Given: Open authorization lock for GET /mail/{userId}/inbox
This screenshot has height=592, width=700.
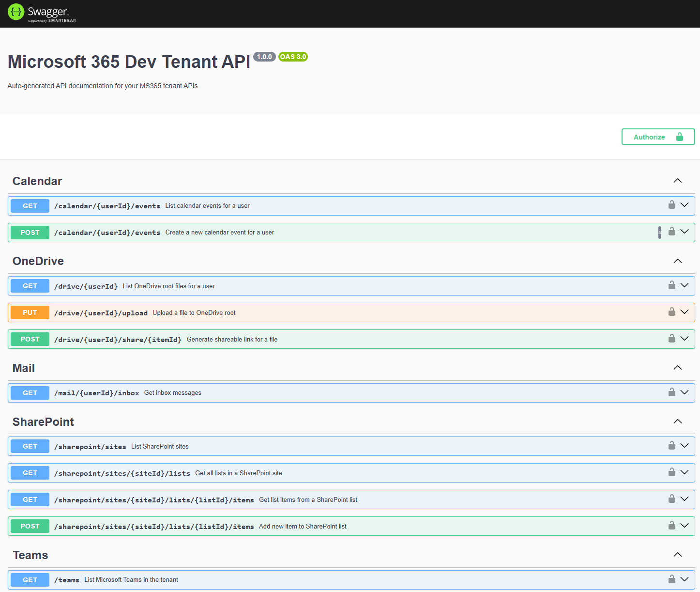Looking at the screenshot, I should 672,392.
